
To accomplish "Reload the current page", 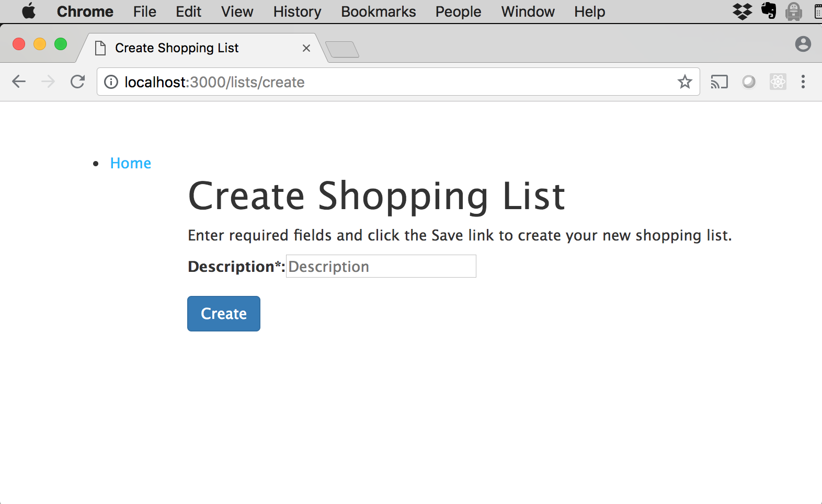I will 78,82.
